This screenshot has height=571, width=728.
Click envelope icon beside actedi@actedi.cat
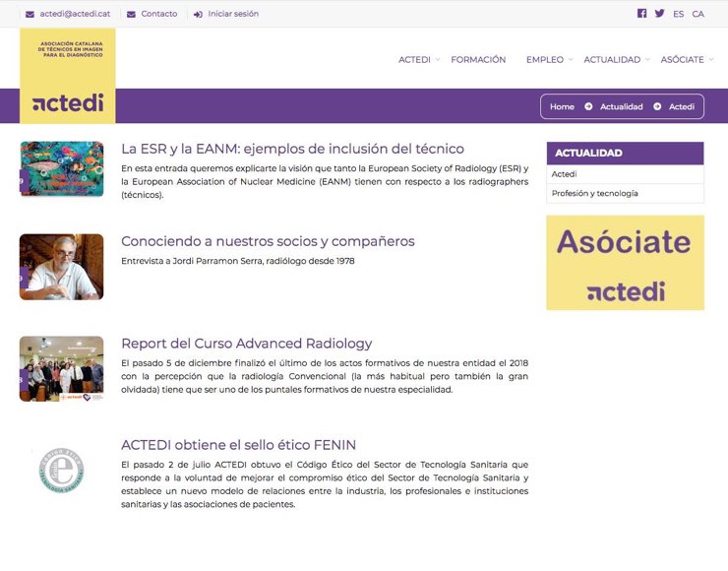click(x=30, y=15)
